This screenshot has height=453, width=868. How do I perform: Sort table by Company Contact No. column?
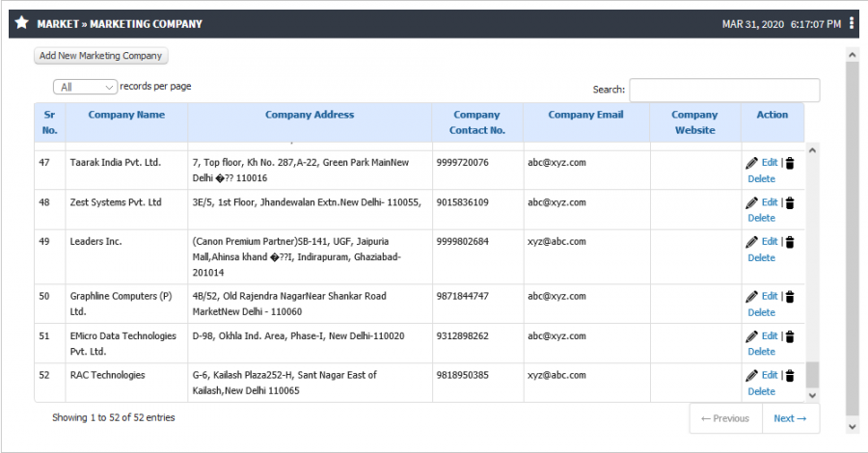click(476, 122)
